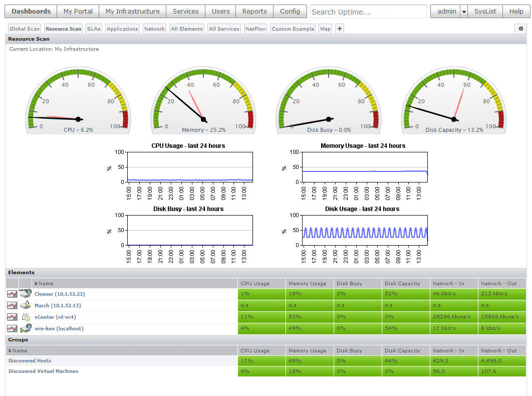This screenshot has height=396, width=532.
Task: Open win-ken (localhost) element link
Action: [x=59, y=329]
